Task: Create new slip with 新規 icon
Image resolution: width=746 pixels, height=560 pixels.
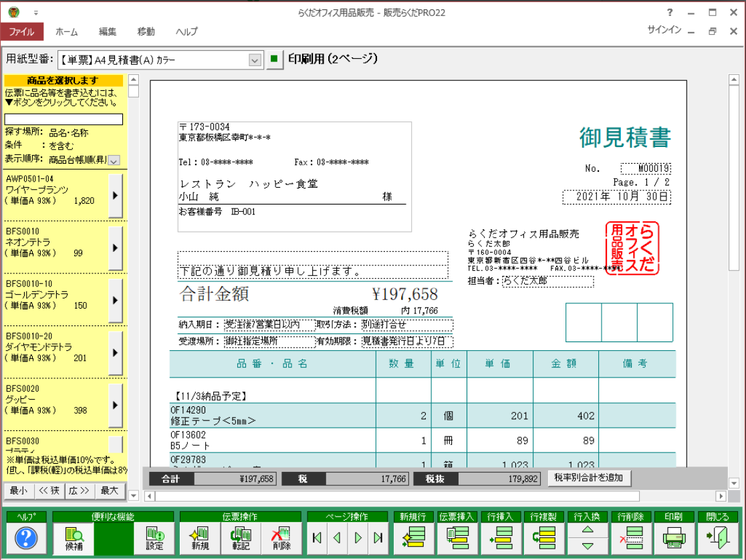Action: pos(199,537)
